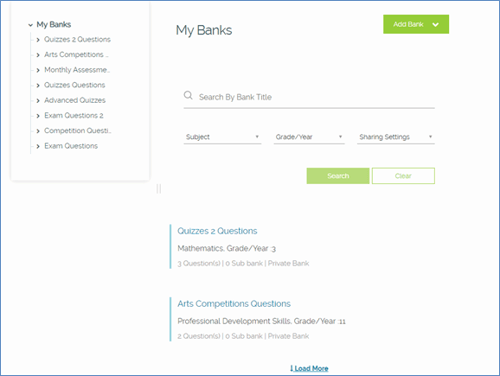Select Quizzes Questions in sidebar tree
This screenshot has height=376, width=500.
75,85
